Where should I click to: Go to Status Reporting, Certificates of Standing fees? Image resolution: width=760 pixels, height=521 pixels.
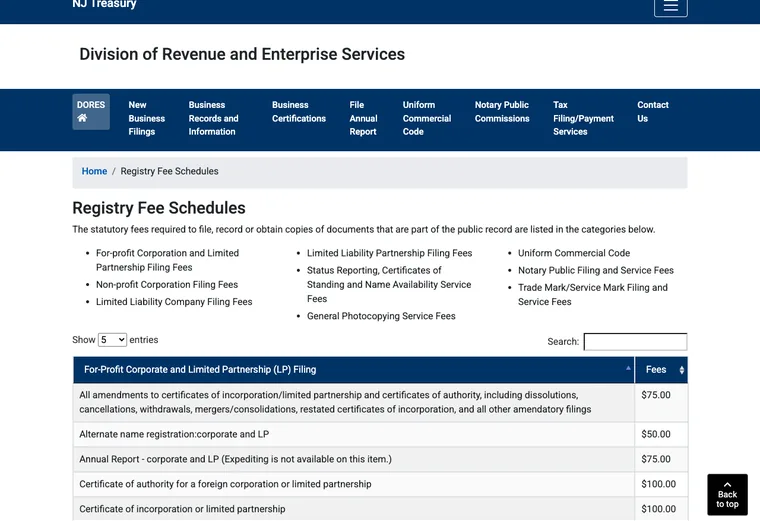click(389, 284)
